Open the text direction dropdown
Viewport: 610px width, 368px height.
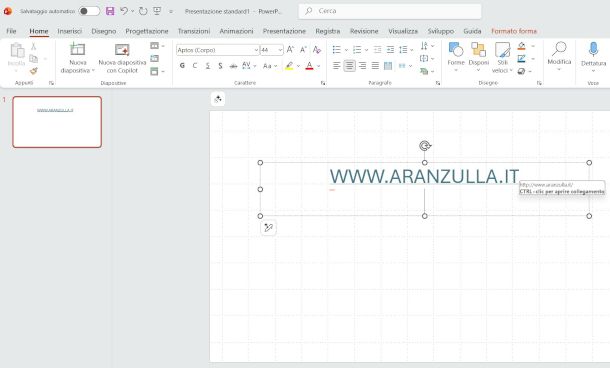coord(427,46)
